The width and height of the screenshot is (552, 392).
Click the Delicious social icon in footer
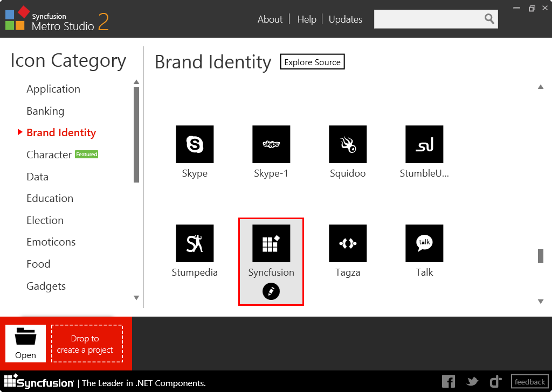click(496, 381)
